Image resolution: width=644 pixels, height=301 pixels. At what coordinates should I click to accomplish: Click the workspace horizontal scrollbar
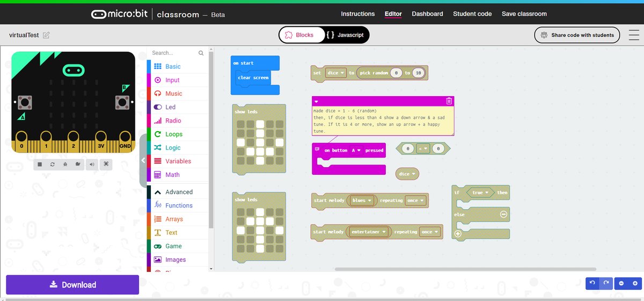tap(465, 269)
